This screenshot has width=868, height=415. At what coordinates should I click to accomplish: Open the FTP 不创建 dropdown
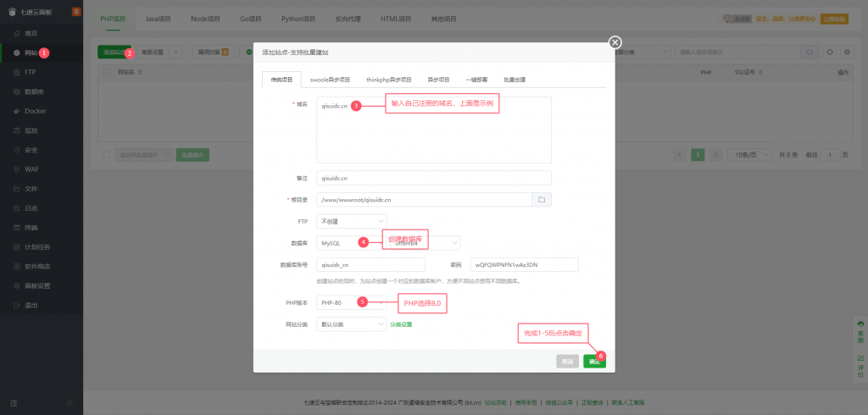pos(352,221)
